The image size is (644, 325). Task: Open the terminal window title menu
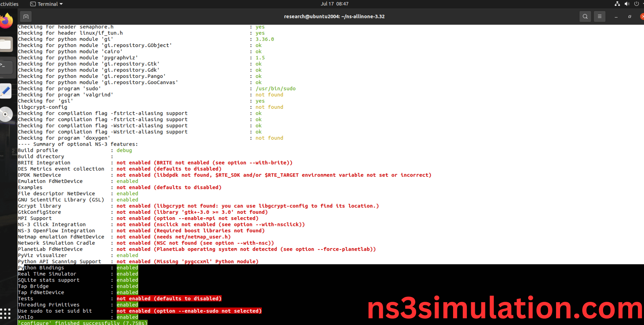coord(334,16)
